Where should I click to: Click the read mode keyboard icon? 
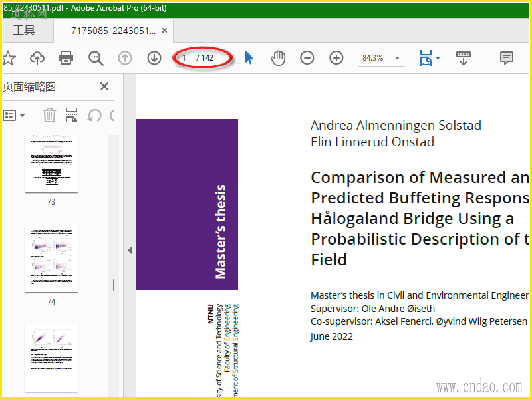pyautogui.click(x=463, y=58)
